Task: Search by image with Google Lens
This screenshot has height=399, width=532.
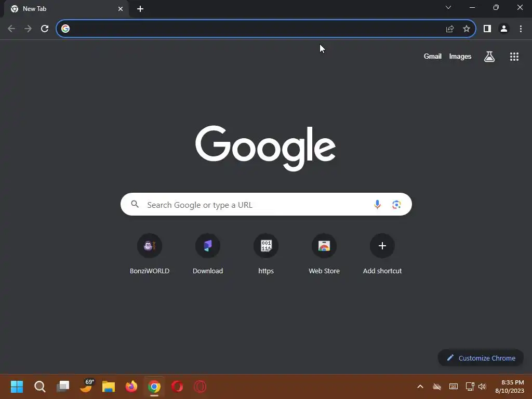Action: point(396,205)
